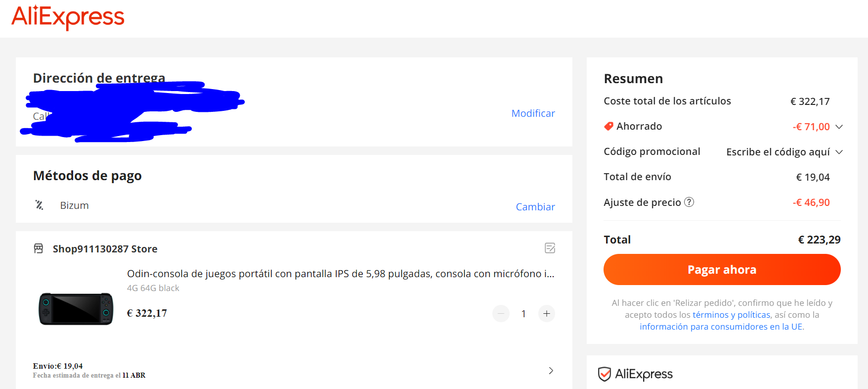Open the términos y políticas link
The image size is (868, 389).
point(731,315)
